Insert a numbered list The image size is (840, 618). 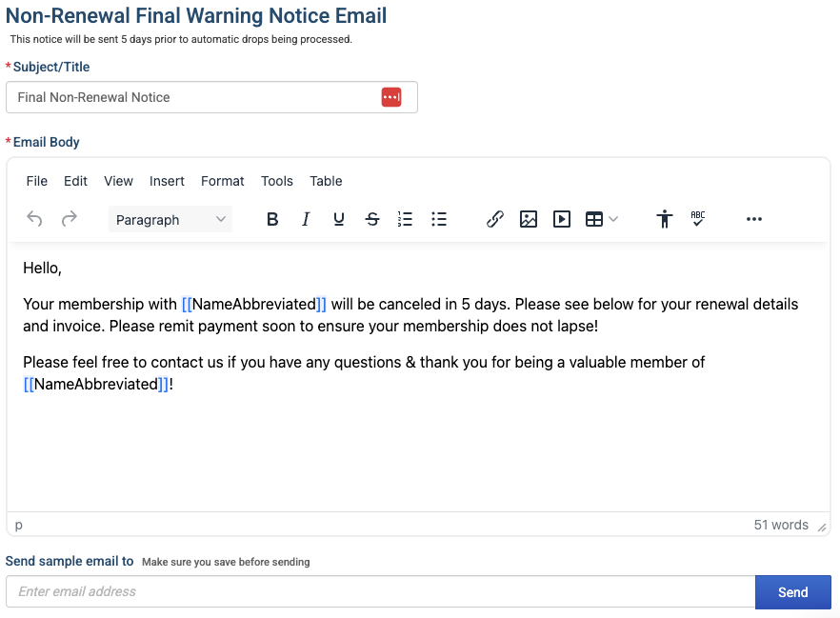click(405, 219)
